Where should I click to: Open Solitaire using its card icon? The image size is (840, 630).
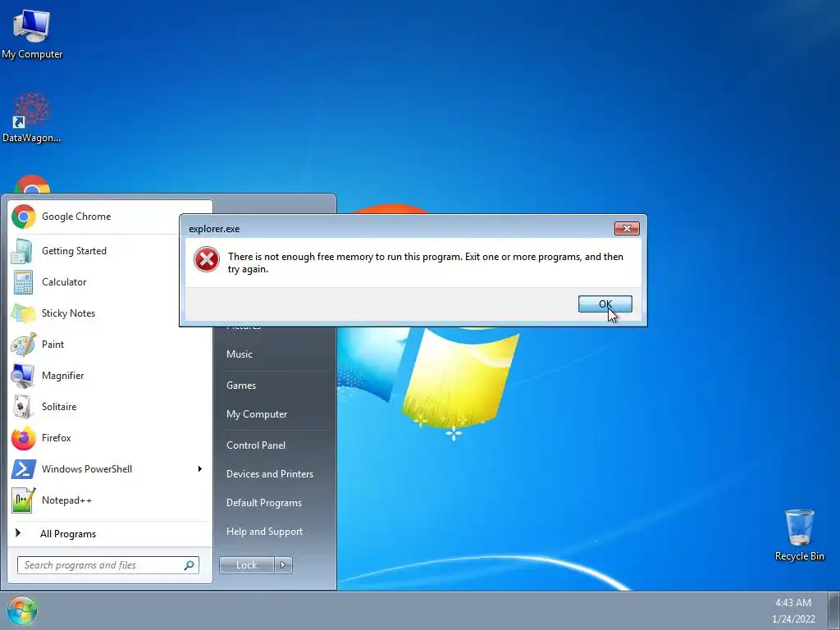(23, 407)
